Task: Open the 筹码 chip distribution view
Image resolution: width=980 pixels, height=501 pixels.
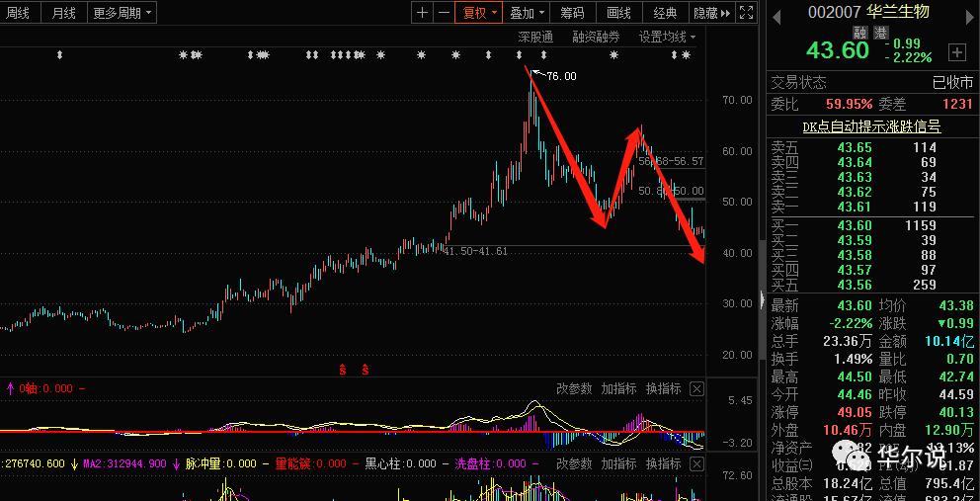Action: [x=572, y=13]
